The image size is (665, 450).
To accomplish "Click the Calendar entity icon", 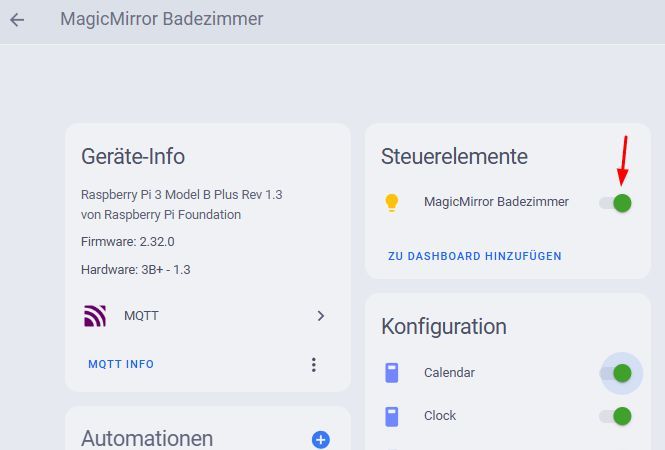I will pos(391,373).
